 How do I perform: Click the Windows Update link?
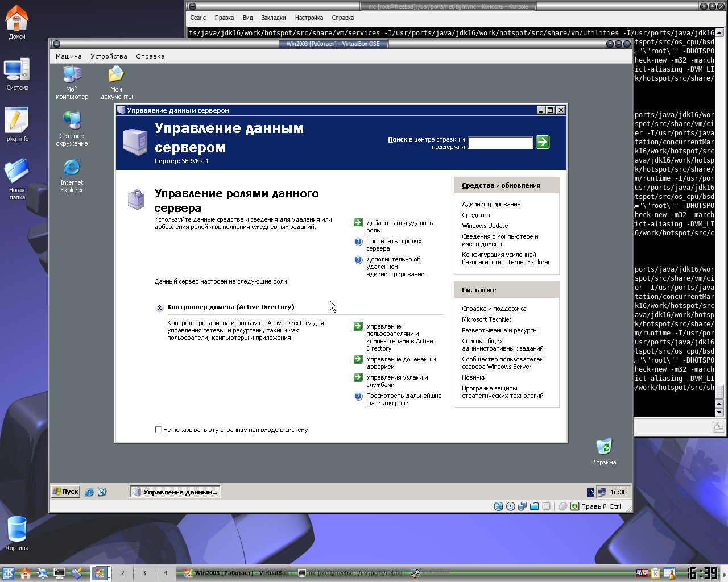[x=485, y=226]
